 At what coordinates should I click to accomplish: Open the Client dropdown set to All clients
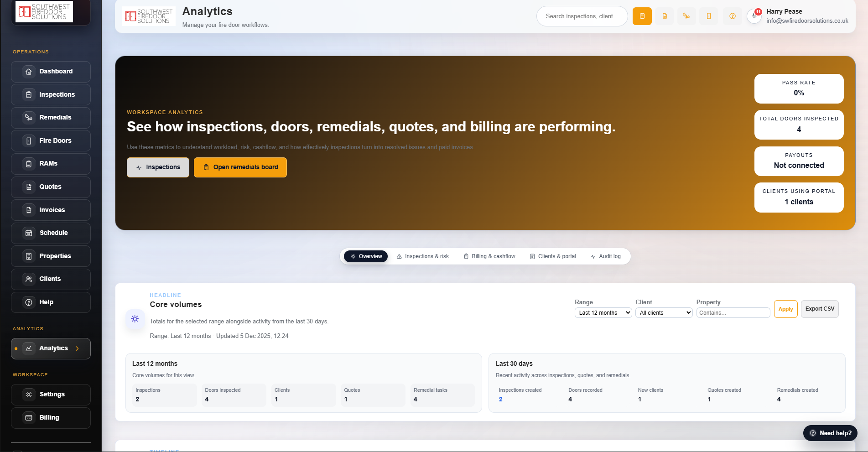click(x=664, y=312)
